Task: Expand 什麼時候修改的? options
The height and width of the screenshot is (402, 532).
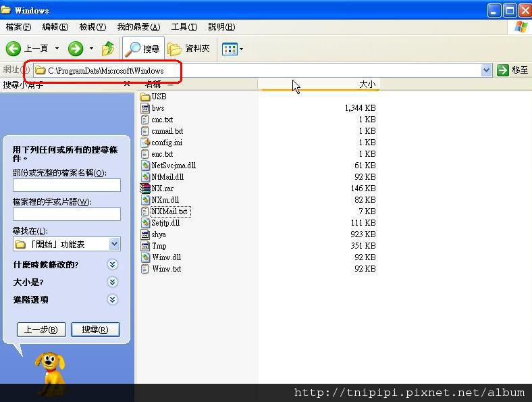Action: (x=113, y=264)
